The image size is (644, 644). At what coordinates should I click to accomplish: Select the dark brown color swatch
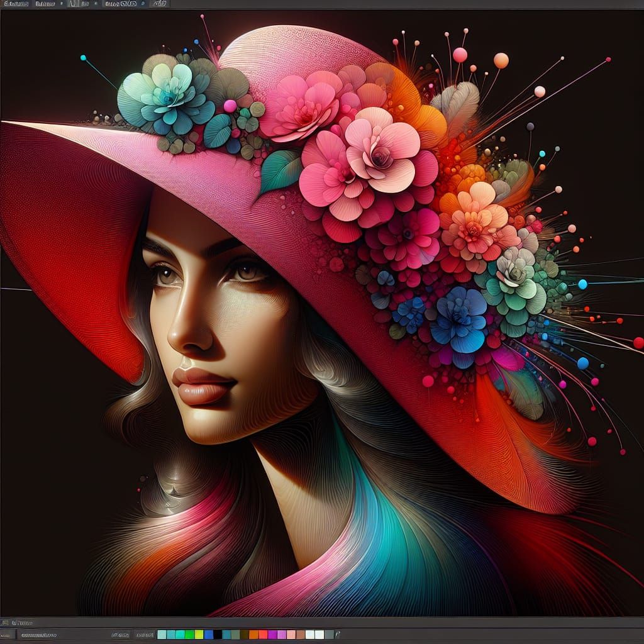point(245,635)
